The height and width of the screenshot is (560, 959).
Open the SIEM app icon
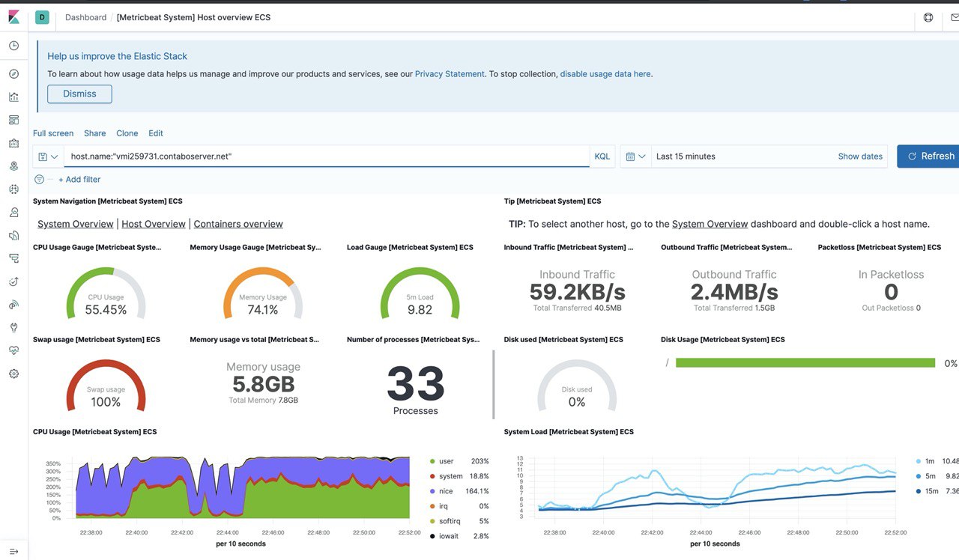point(13,305)
